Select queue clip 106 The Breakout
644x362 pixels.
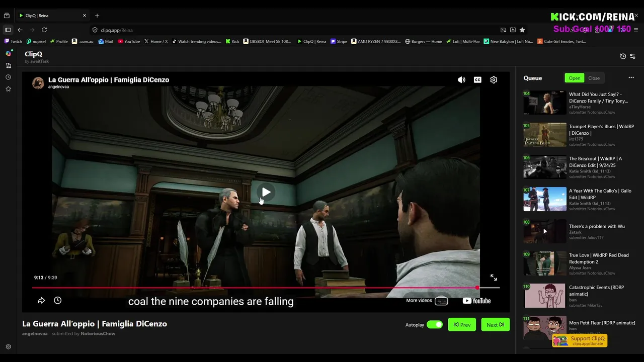[580, 167]
